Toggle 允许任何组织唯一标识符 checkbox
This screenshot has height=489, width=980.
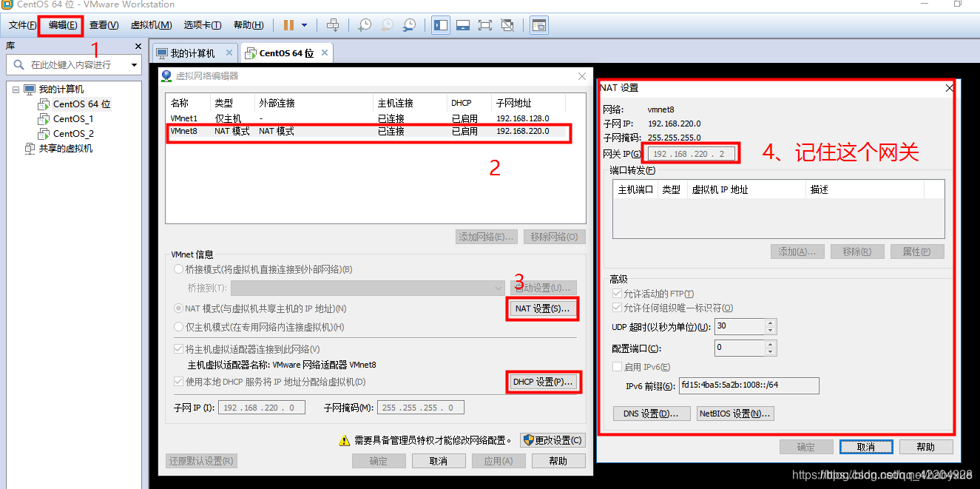(x=618, y=308)
